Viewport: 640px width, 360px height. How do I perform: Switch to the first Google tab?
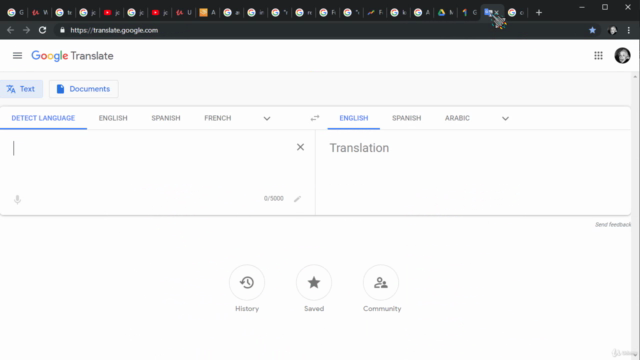point(16,13)
